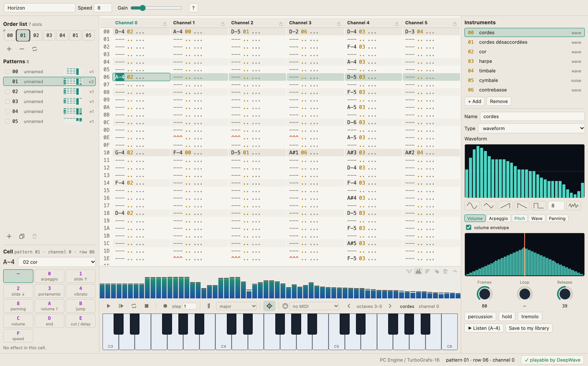Viewport: 588px width, 366px height.
Task: Click the play button in the transport bar
Action: tap(108, 306)
